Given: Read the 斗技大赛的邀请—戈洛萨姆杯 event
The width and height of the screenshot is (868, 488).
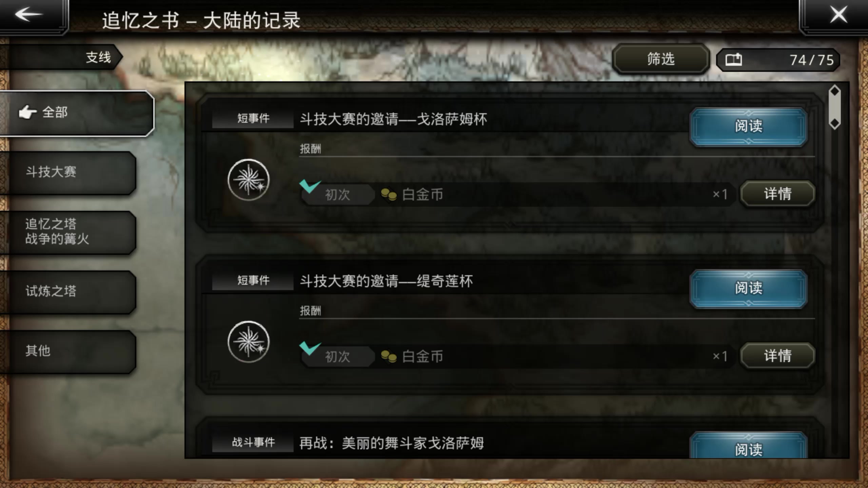Looking at the screenshot, I should click(x=749, y=126).
